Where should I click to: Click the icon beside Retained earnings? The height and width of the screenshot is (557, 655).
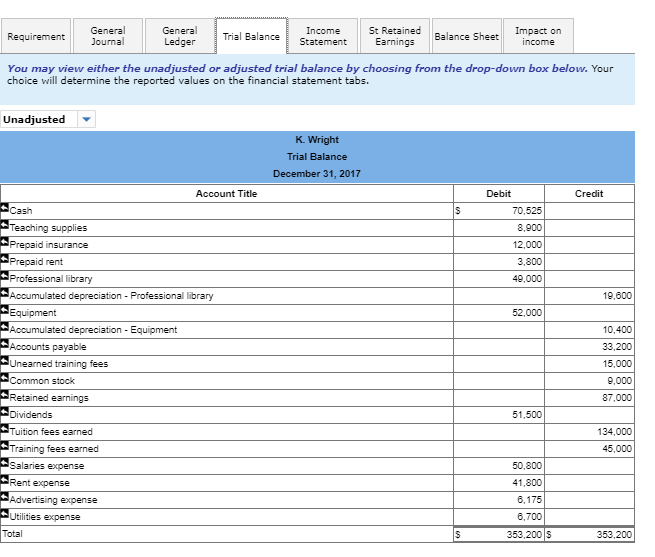tap(4, 395)
